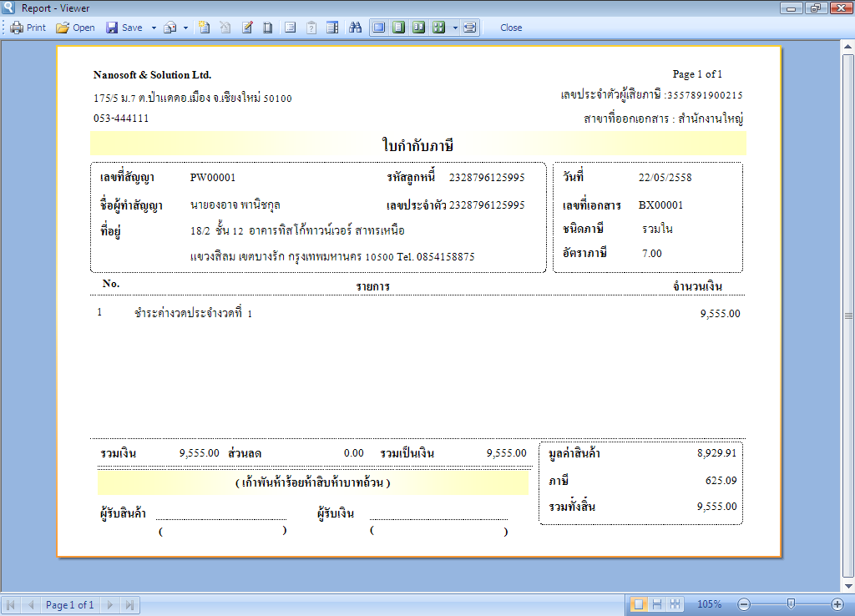
Task: Click the Page 1 of 1 text on the report
Action: [x=697, y=74]
